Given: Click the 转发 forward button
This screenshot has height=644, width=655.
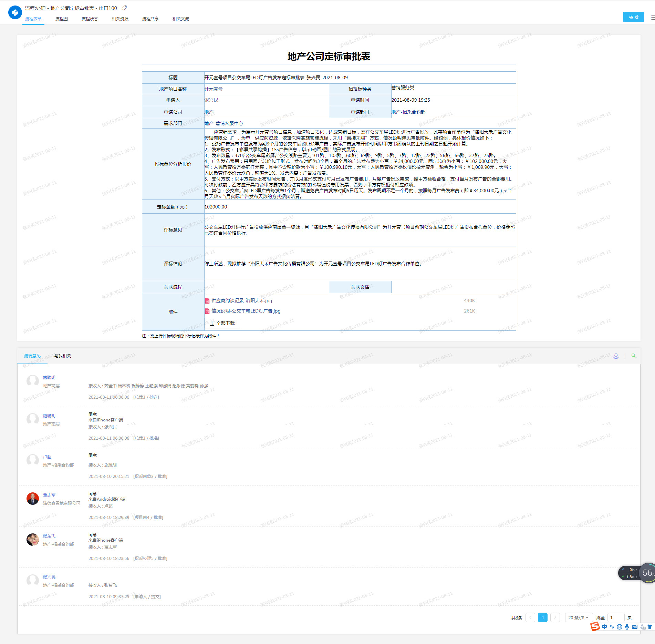Looking at the screenshot, I should click(633, 17).
